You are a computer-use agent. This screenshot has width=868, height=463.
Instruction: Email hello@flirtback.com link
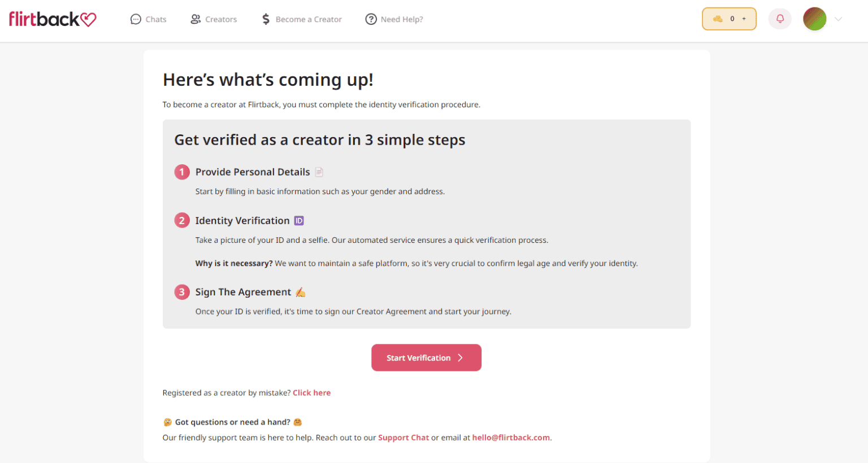[x=511, y=438]
